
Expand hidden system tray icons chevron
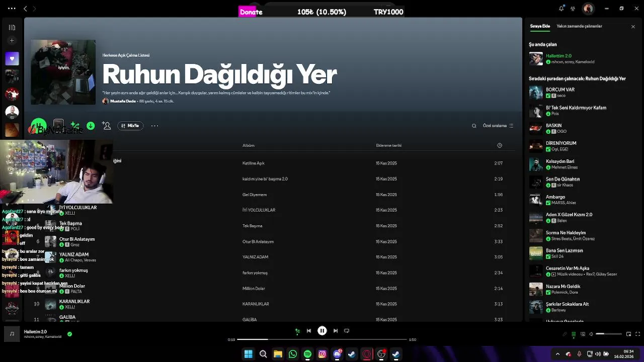[557, 354]
